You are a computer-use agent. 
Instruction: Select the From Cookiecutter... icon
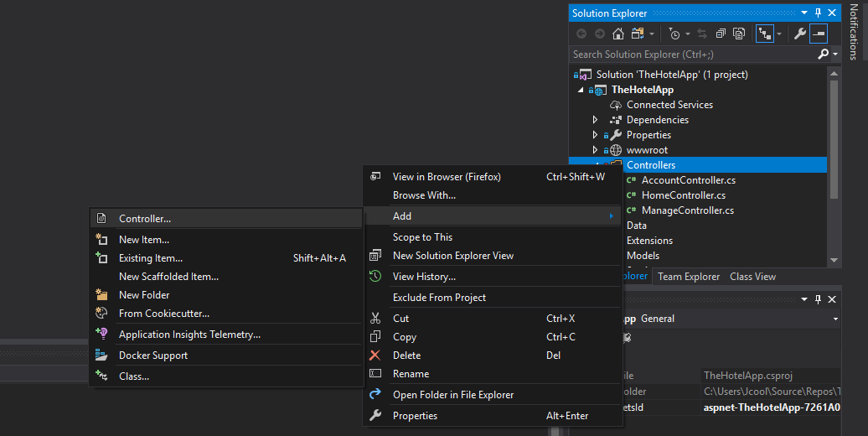101,313
